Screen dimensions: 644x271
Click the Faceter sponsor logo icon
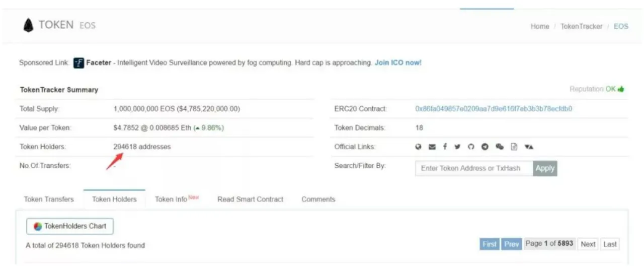coord(78,63)
